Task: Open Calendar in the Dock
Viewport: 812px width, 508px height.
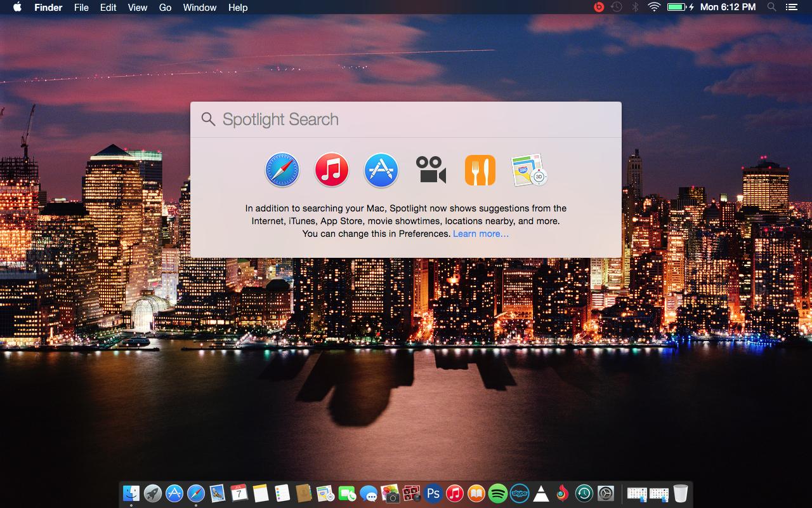Action: pyautogui.click(x=239, y=493)
